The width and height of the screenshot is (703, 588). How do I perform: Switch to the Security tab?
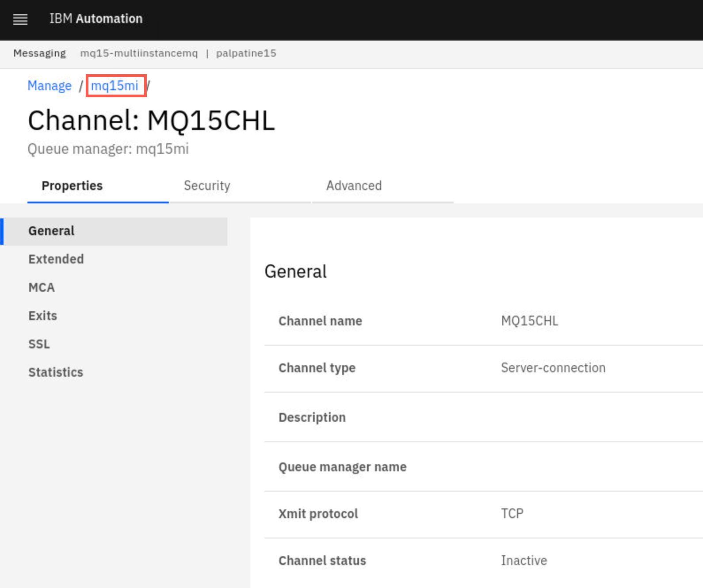(241, 186)
